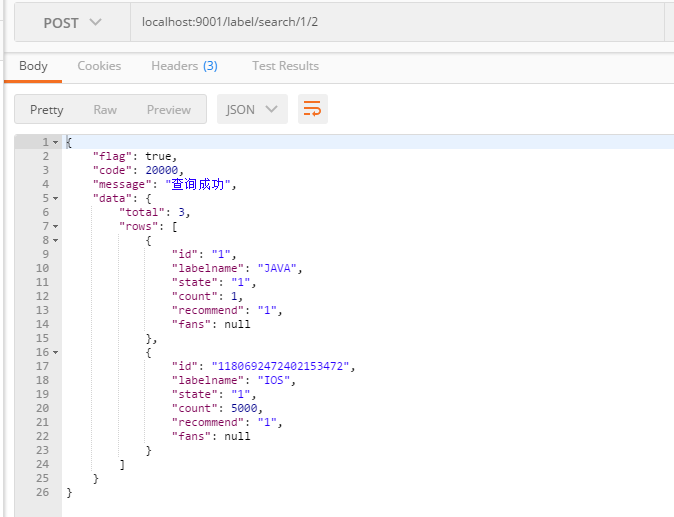
Task: Click the "fans" key on line 14
Action: click(x=191, y=324)
